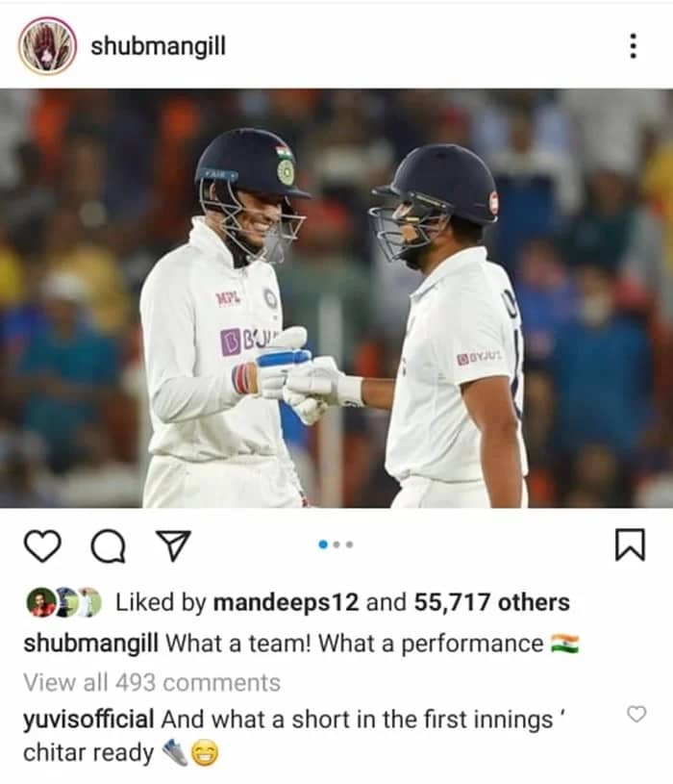
Task: Open the shubmangill username in the header
Action: (159, 46)
